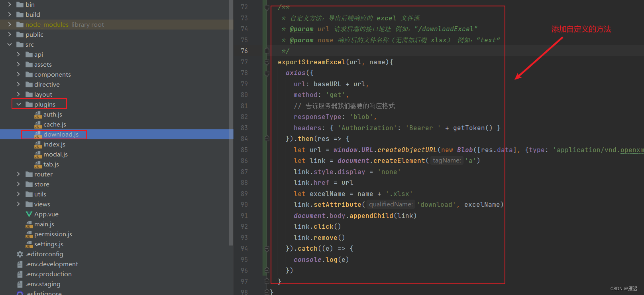Click the download.js file icon
Screen dimensions: 644x295
pos(38,135)
